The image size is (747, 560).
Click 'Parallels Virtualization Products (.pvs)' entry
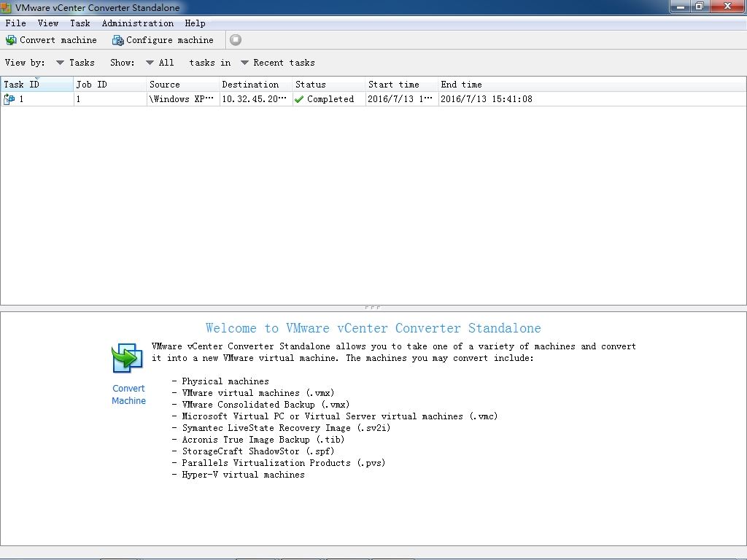(x=284, y=463)
